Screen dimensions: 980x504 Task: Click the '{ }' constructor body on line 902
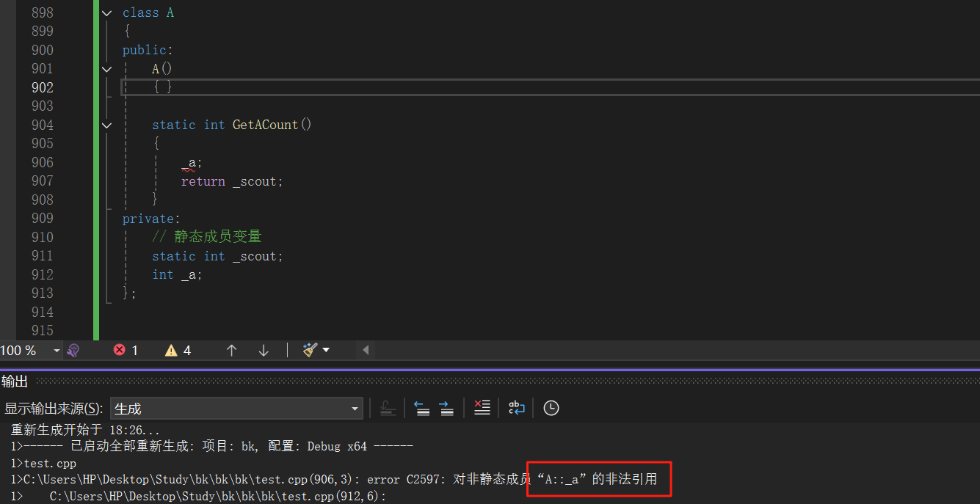pyautogui.click(x=162, y=87)
